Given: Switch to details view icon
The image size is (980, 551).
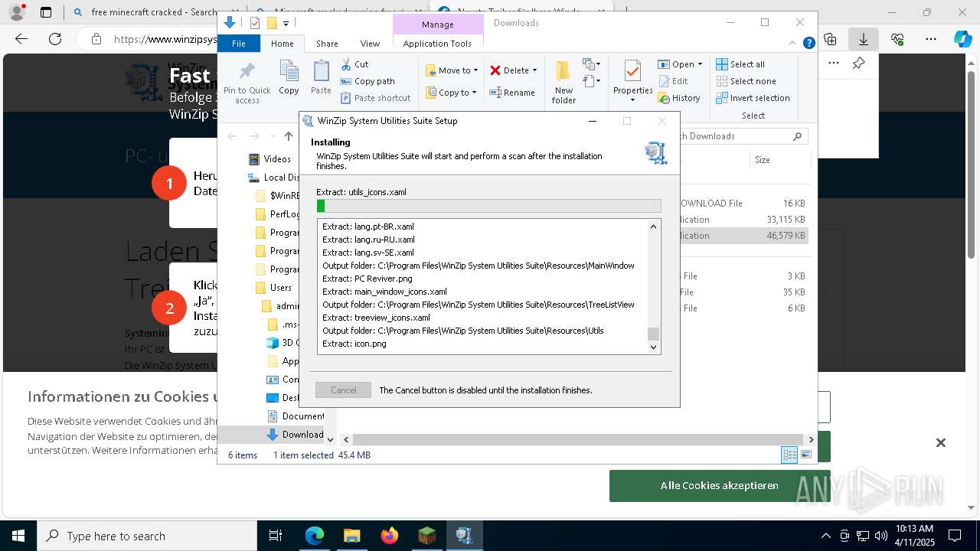Looking at the screenshot, I should [789, 455].
